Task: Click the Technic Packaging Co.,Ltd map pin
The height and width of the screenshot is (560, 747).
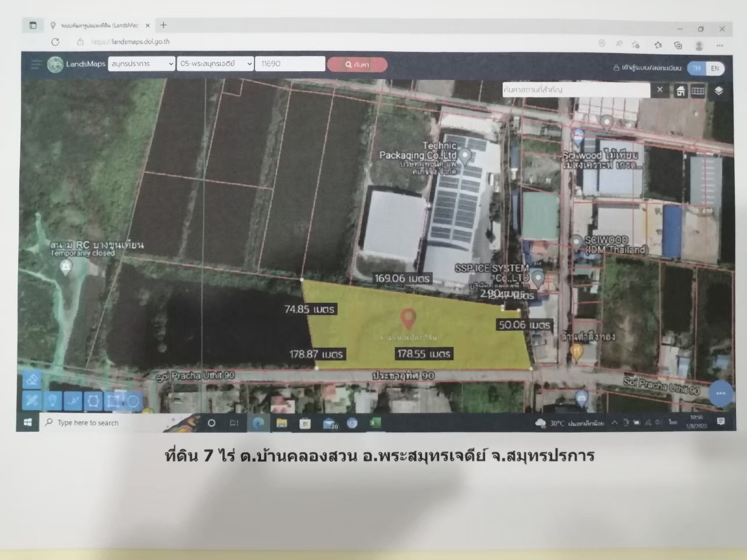Action: tap(465, 156)
